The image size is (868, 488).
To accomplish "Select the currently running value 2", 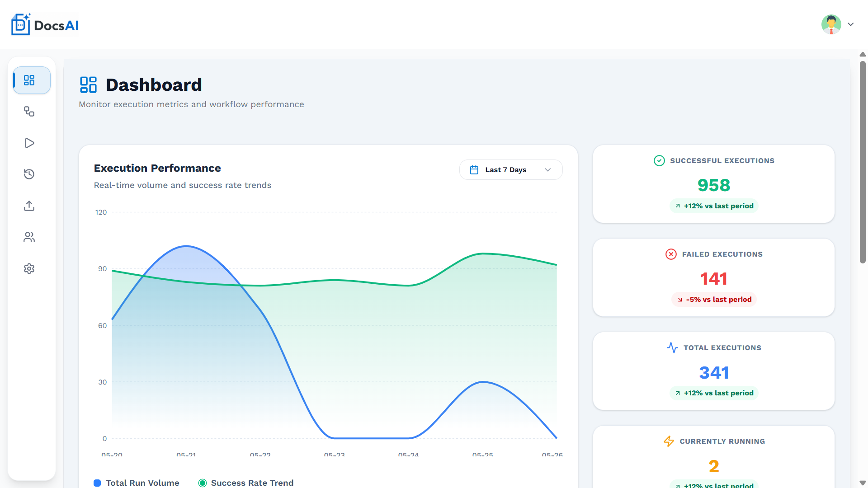I will click(714, 466).
